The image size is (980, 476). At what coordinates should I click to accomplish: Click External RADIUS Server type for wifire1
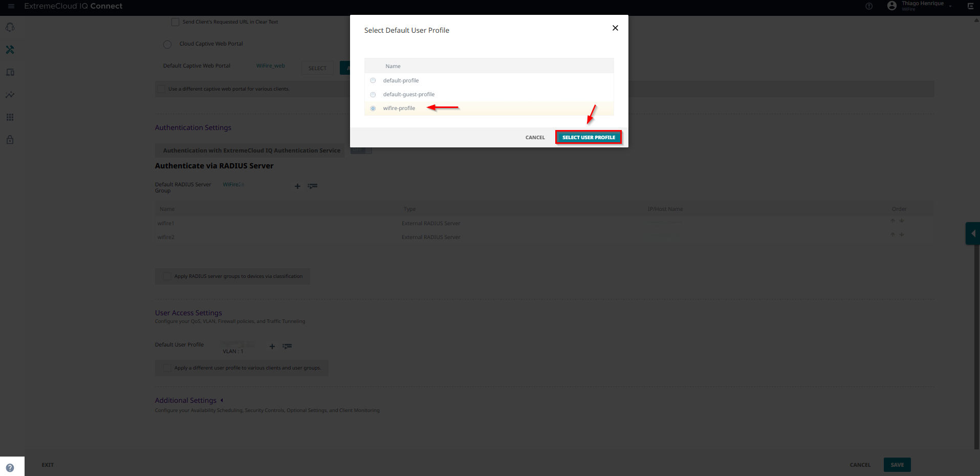431,223
